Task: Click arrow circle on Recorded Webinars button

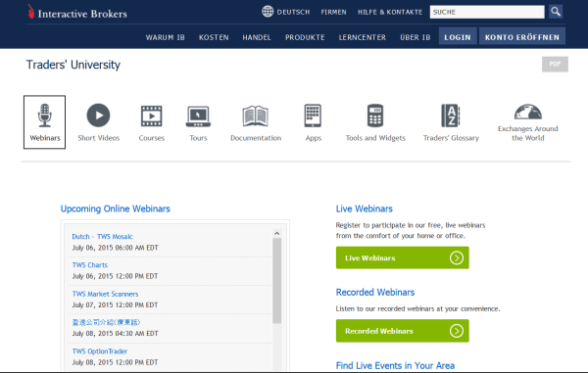Action: [457, 331]
